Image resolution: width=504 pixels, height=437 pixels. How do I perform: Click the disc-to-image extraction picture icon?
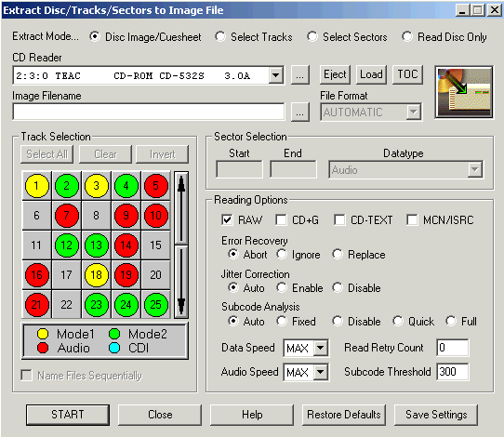click(x=464, y=92)
